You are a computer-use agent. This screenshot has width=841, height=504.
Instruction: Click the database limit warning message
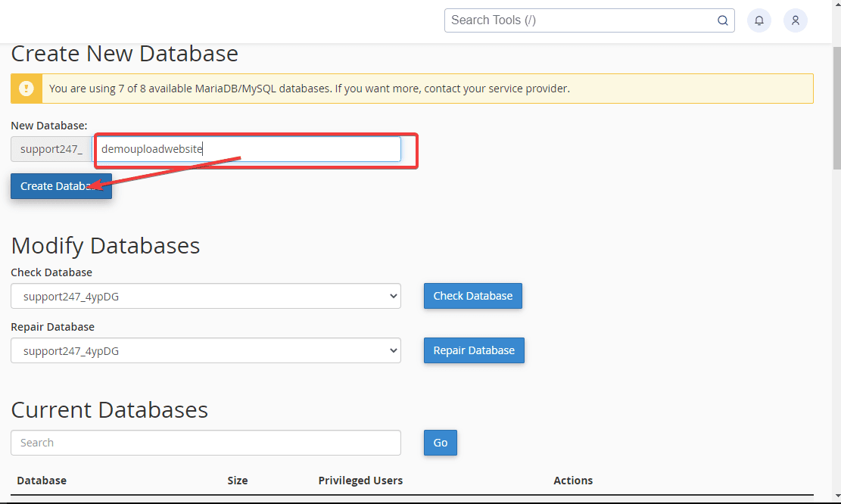coord(309,89)
